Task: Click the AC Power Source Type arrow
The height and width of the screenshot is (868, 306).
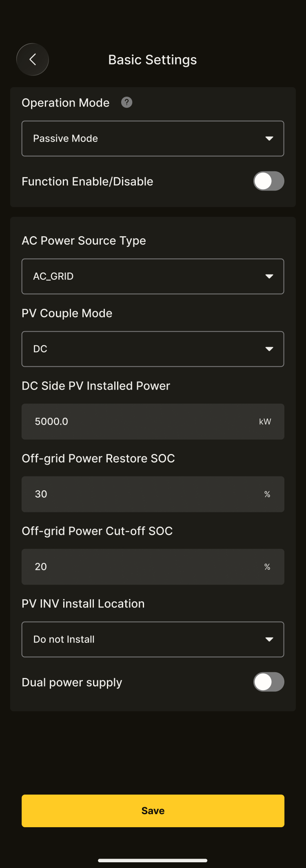Action: click(269, 277)
